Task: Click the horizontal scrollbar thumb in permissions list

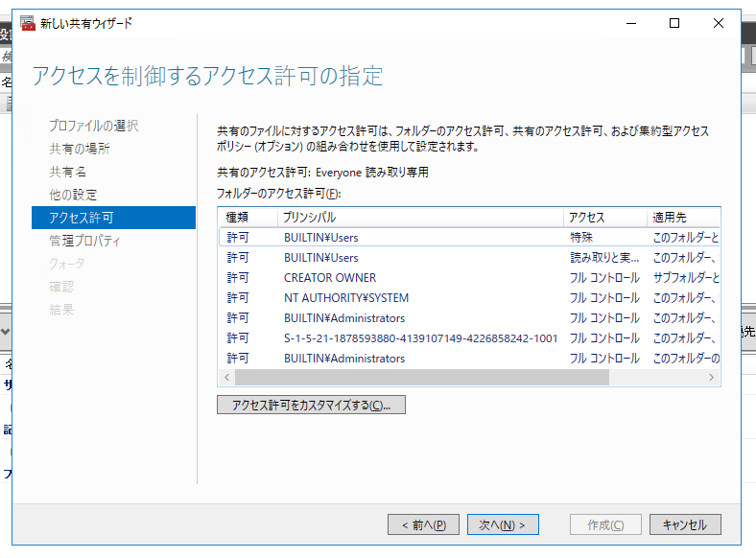Action: [x=422, y=378]
